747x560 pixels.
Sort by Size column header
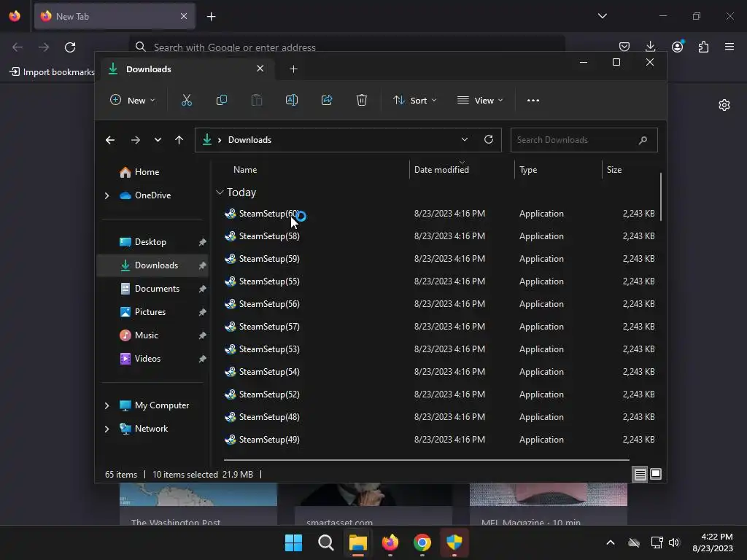pyautogui.click(x=614, y=169)
